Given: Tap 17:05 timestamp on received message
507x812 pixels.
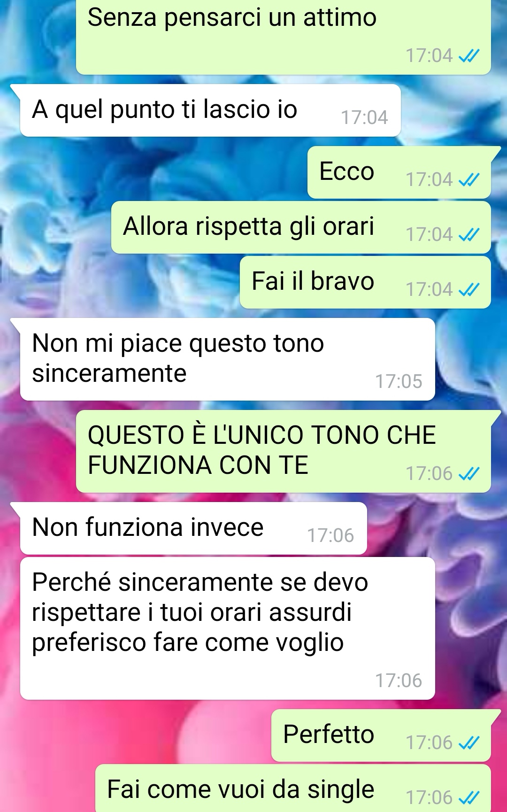Looking at the screenshot, I should (x=399, y=381).
